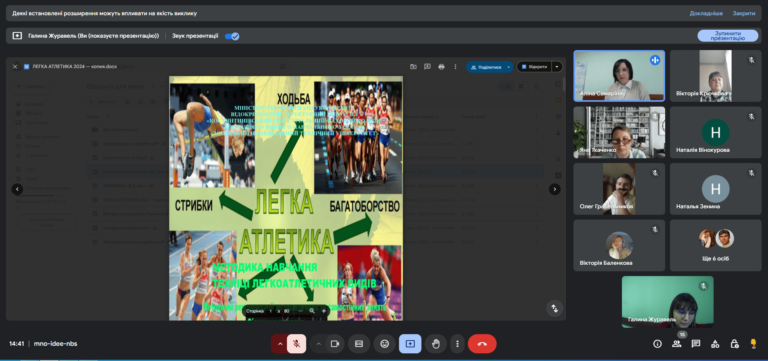
Task: Click the Поділитися share button
Action: click(x=485, y=67)
